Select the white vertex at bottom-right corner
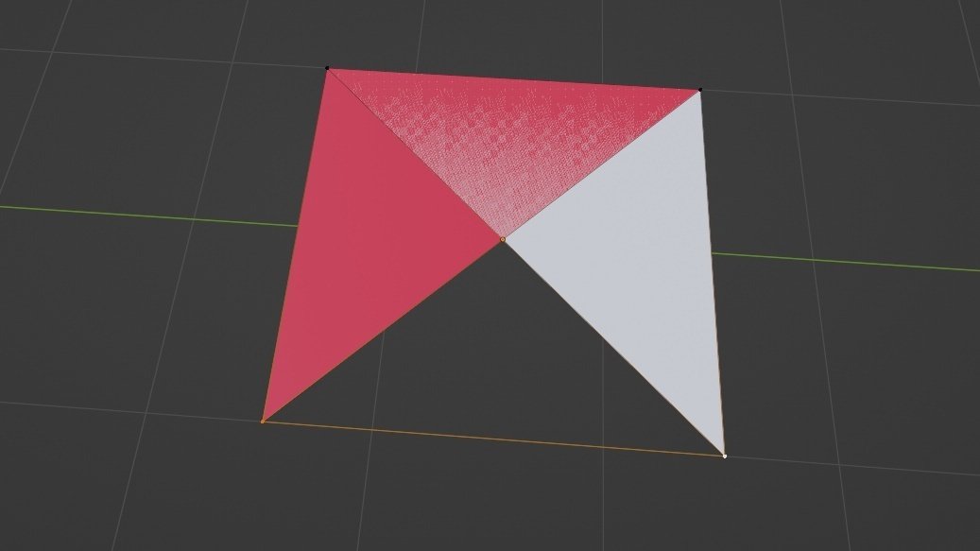The image size is (980, 551). [x=725, y=456]
